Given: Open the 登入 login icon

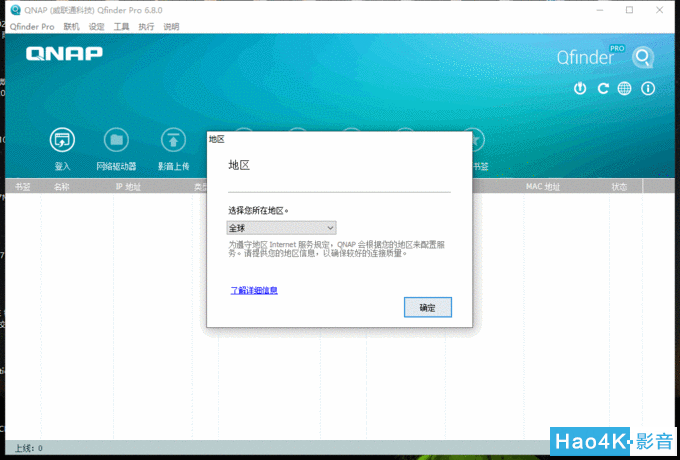Looking at the screenshot, I should point(62,140).
